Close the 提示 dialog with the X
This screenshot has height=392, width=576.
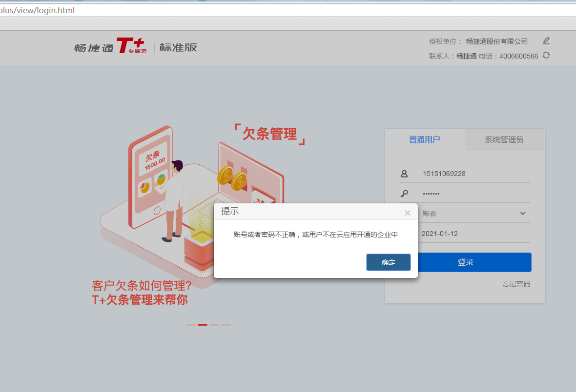pyautogui.click(x=408, y=213)
